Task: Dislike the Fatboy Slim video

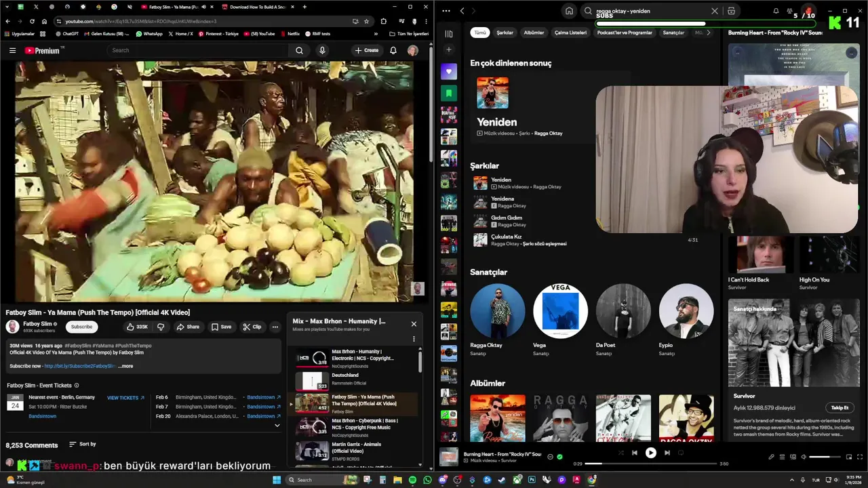Action: click(x=161, y=327)
